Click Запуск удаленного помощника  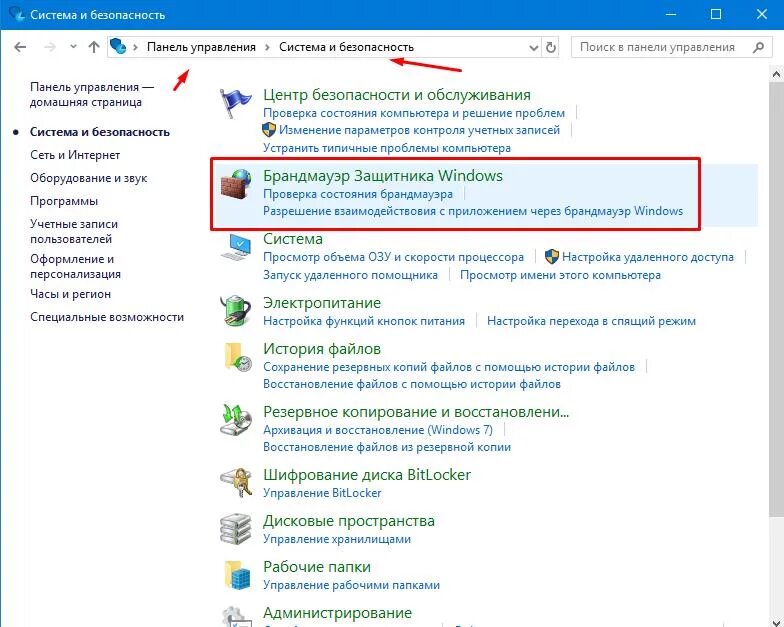[350, 275]
